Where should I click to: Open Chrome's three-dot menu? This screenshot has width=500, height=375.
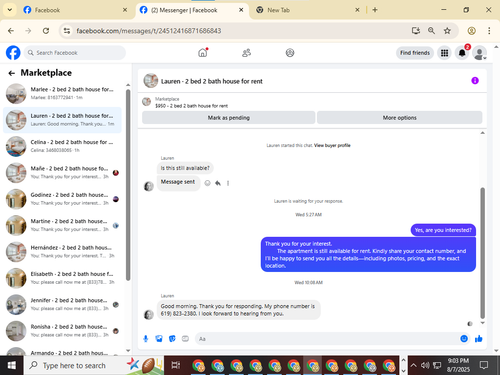click(x=489, y=31)
